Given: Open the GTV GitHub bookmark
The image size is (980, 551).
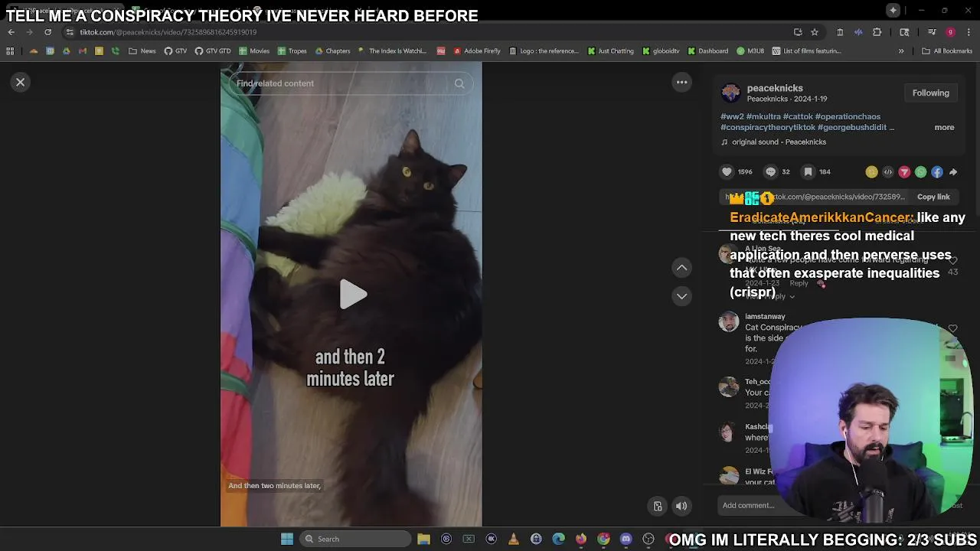Looking at the screenshot, I should [175, 51].
